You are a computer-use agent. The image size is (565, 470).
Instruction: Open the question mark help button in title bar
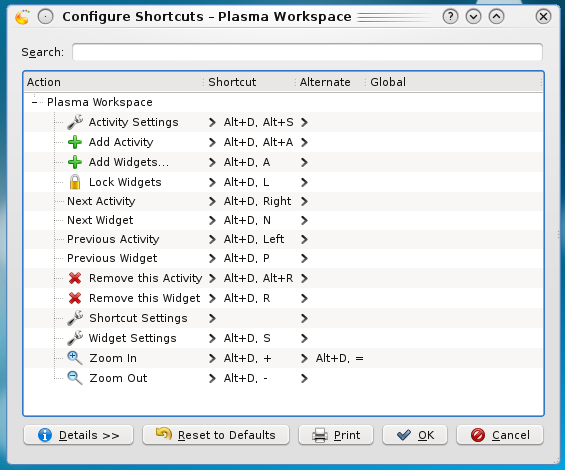pyautogui.click(x=450, y=17)
